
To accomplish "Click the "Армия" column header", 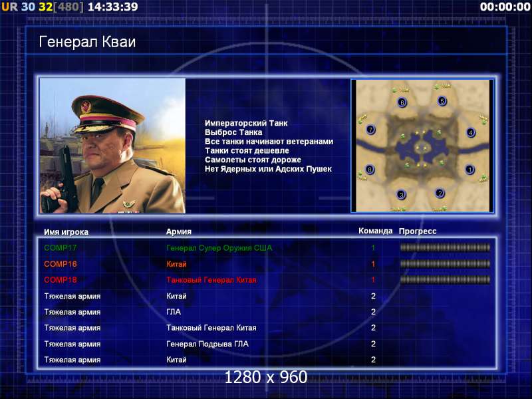I will (x=179, y=231).
